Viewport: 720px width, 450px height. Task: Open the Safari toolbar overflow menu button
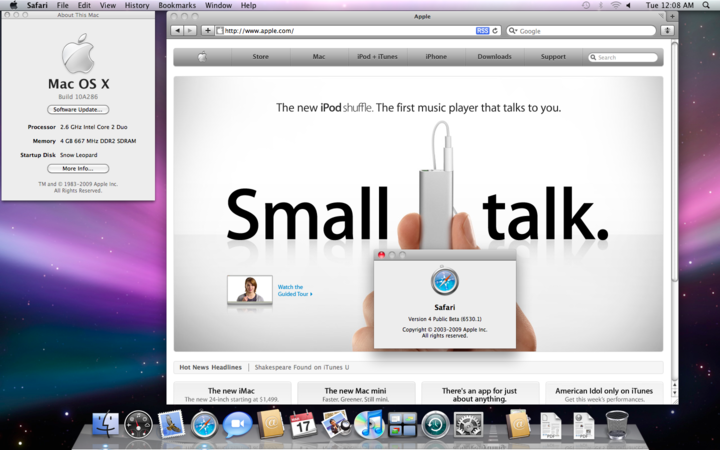pyautogui.click(x=667, y=30)
